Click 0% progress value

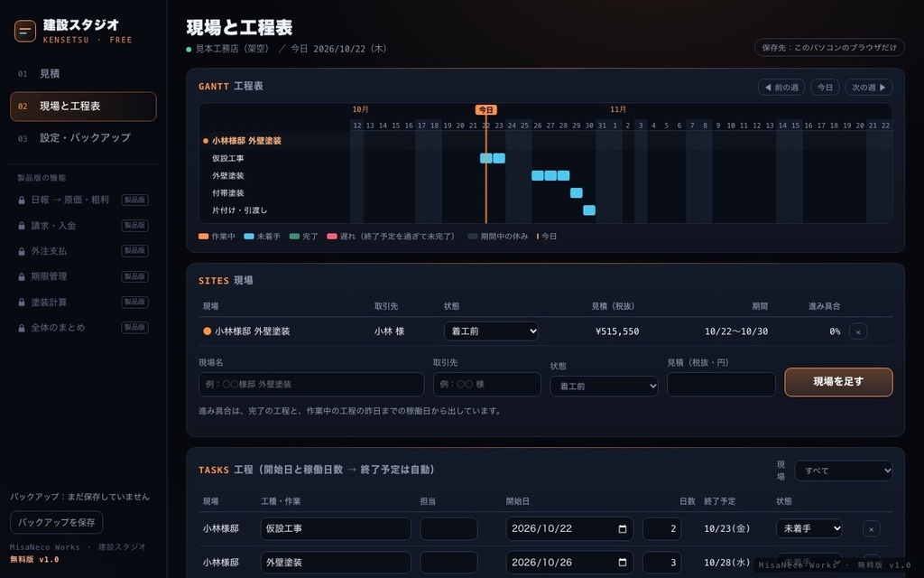[x=835, y=331]
